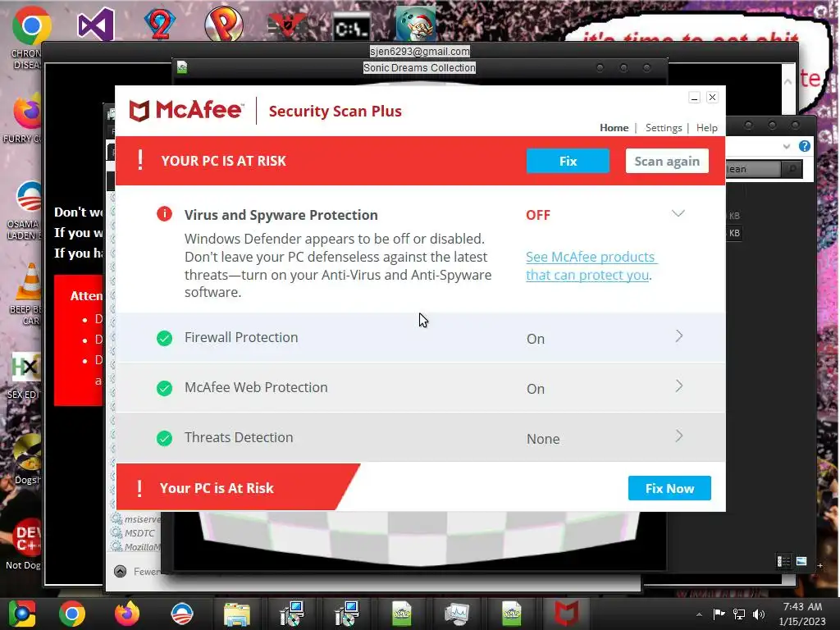Open File Explorer folder in taskbar
This screenshot has height=630, width=840.
(237, 614)
